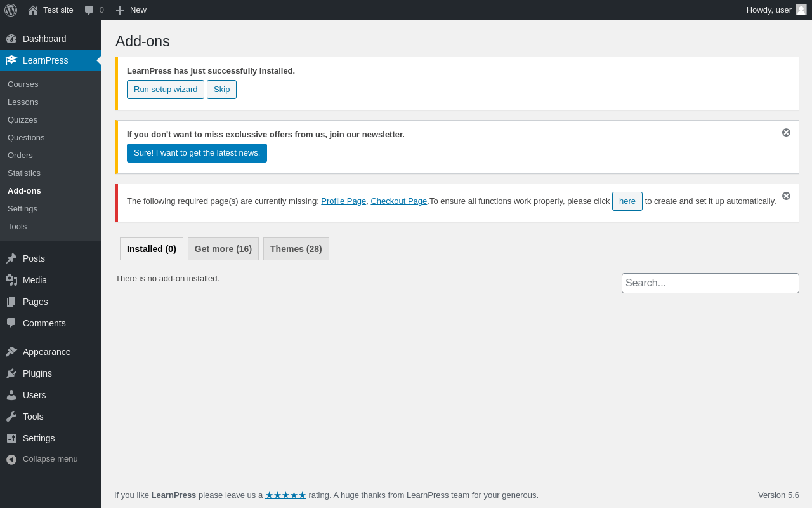The width and height of the screenshot is (812, 508).
Task: Open Quizzes in LearnPress submenu
Action: [22, 120]
